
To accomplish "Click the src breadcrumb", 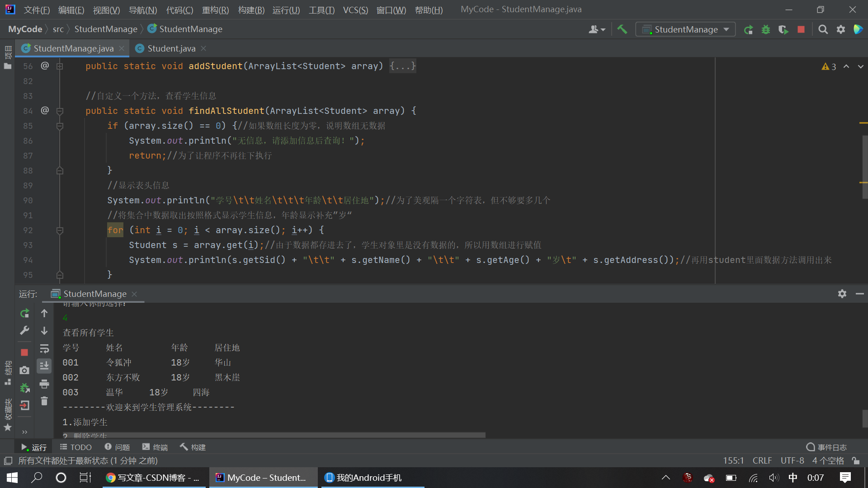I will [58, 29].
